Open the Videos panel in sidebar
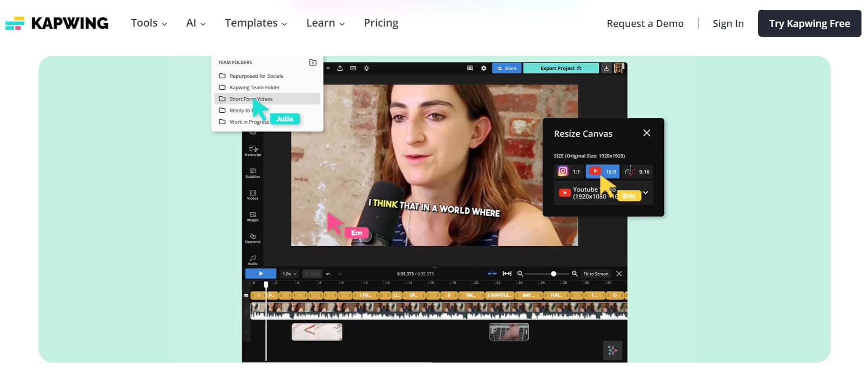Viewport: 868px width, 370px height. pos(253,195)
